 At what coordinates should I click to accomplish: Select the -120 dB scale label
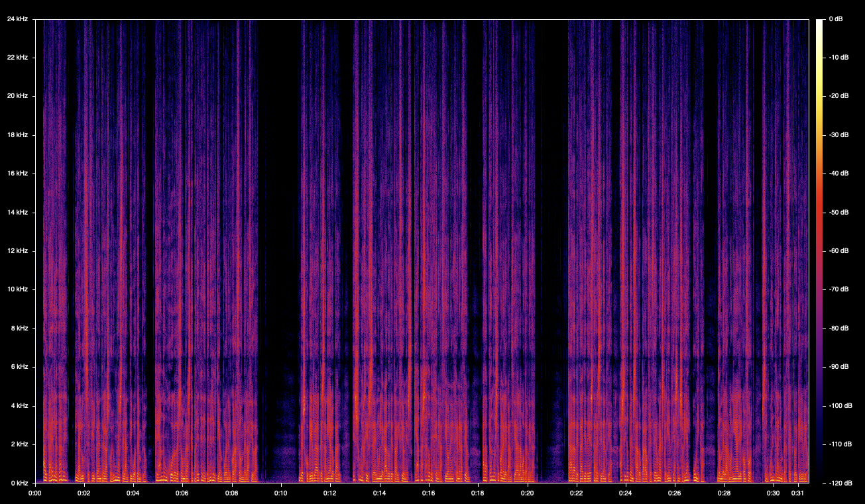[x=839, y=483]
